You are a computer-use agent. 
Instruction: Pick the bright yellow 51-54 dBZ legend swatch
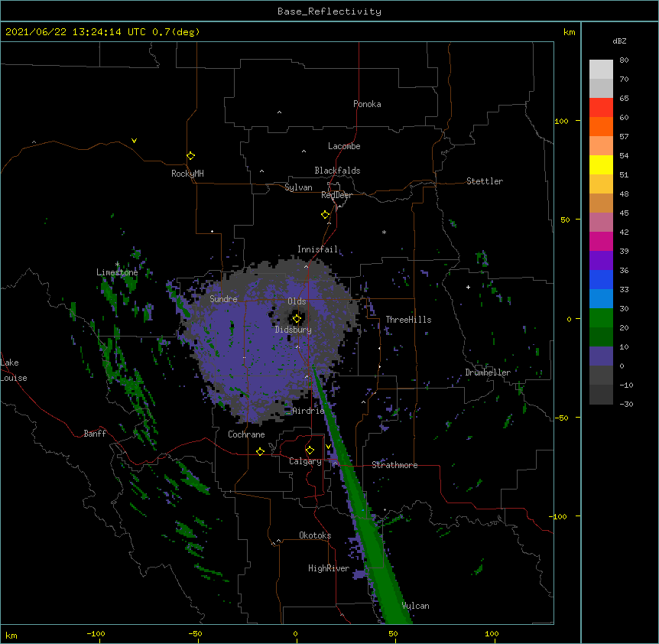pos(601,164)
